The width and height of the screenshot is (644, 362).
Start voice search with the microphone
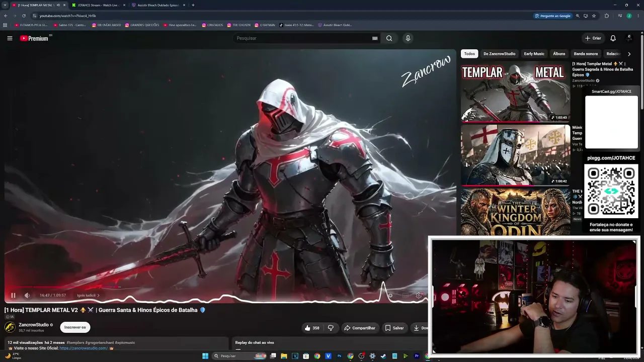408,38
